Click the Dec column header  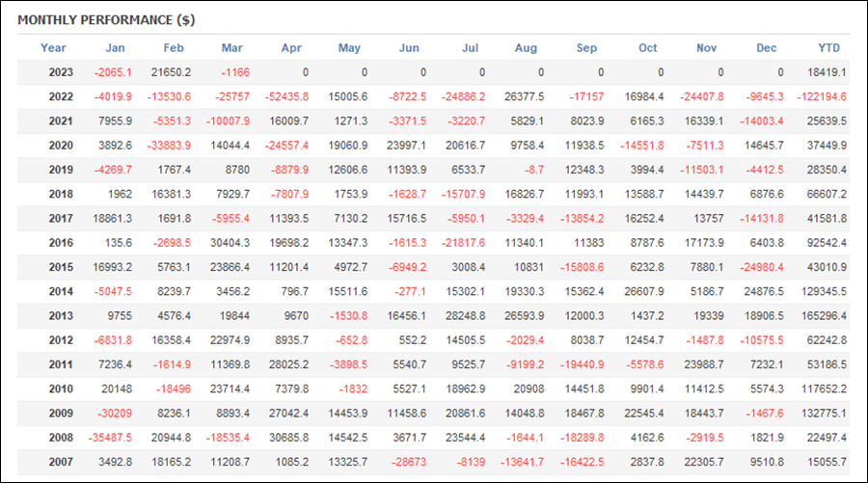[x=766, y=48]
